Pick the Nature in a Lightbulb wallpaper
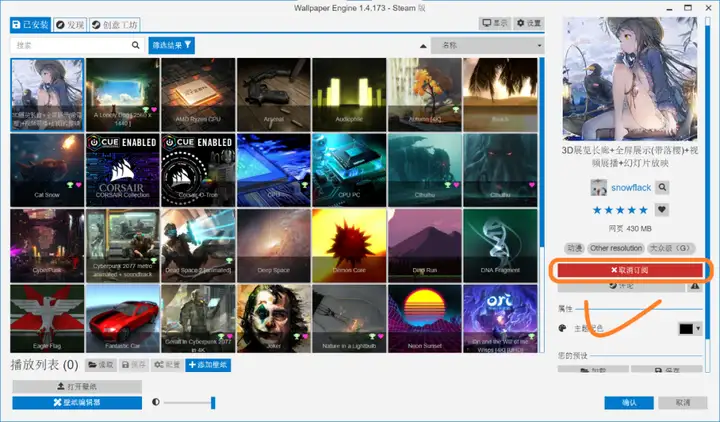 tap(349, 318)
